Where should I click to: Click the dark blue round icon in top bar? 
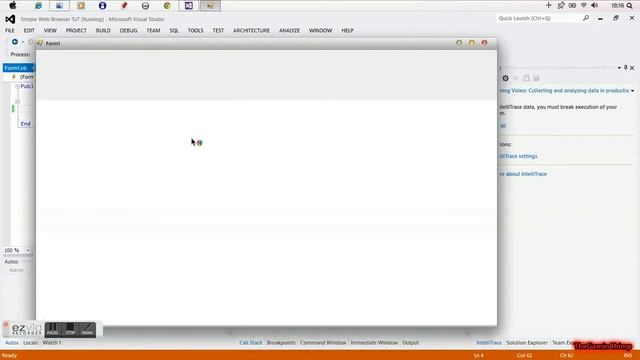tap(102, 6)
